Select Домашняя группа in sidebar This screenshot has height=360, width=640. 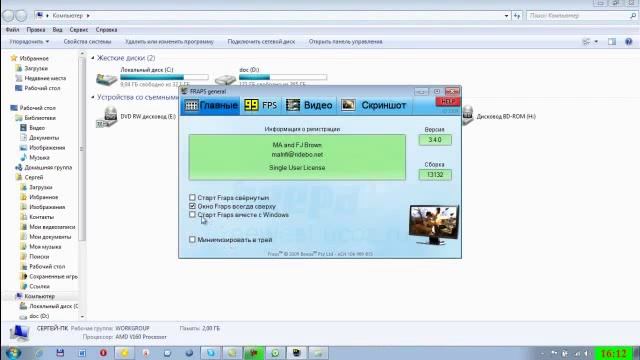tap(48, 167)
